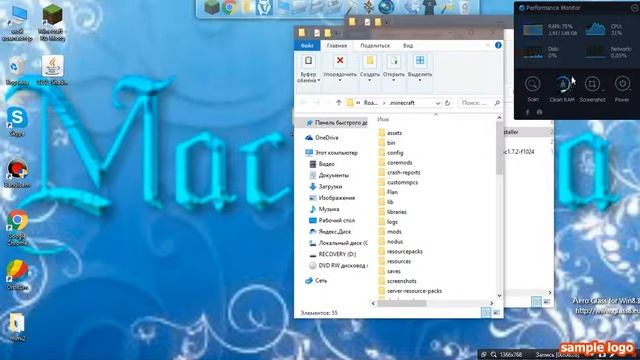This screenshot has height=360, width=640.
Task: Open Рабочий стол in the navigation pane
Action: pos(332,220)
